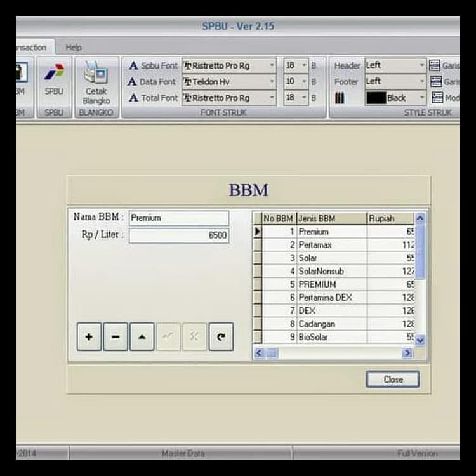Open the Header alignment dropdown
Screen dimensions: 476x476
[422, 65]
